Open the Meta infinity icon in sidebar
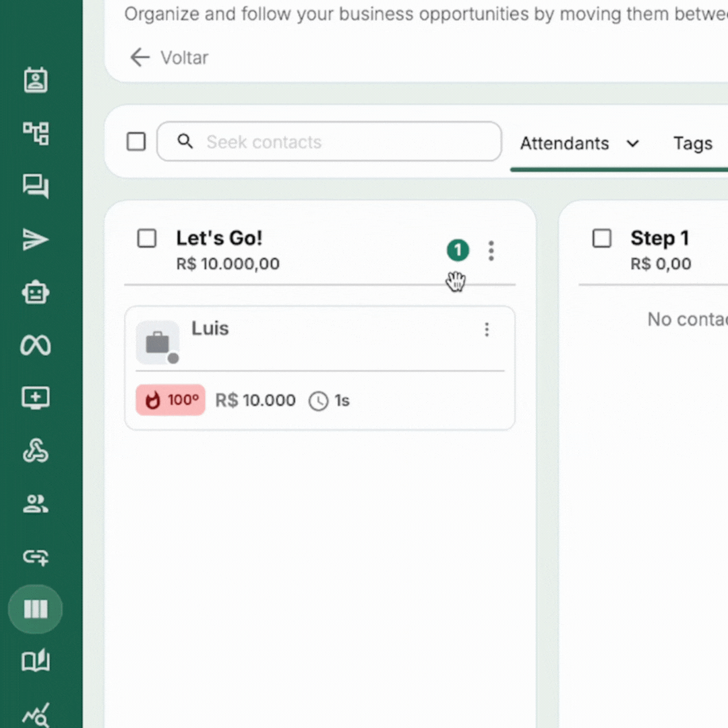Viewport: 728px width, 728px height. [x=36, y=345]
